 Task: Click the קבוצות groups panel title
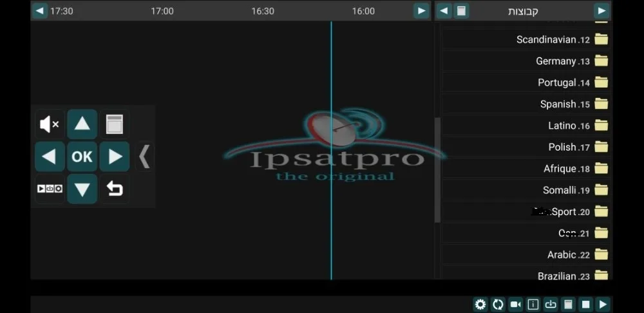[523, 11]
